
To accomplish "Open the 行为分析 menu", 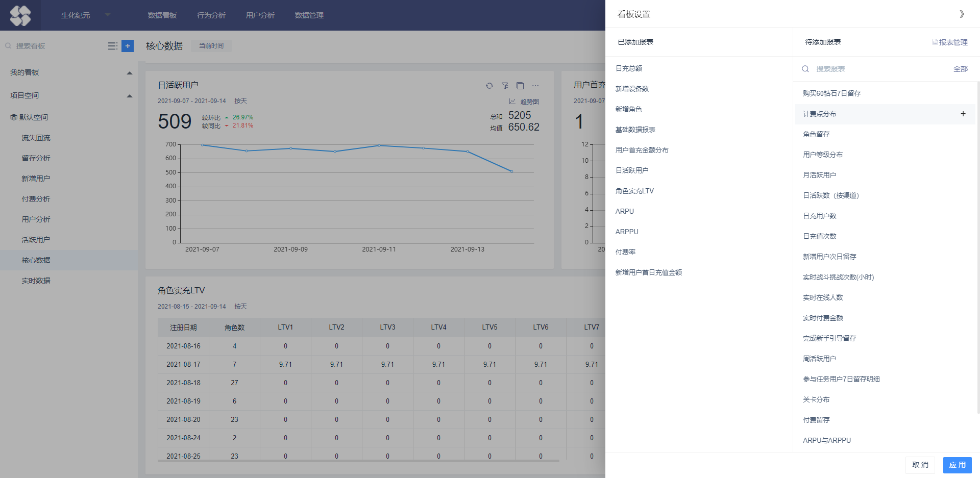I will click(x=211, y=15).
